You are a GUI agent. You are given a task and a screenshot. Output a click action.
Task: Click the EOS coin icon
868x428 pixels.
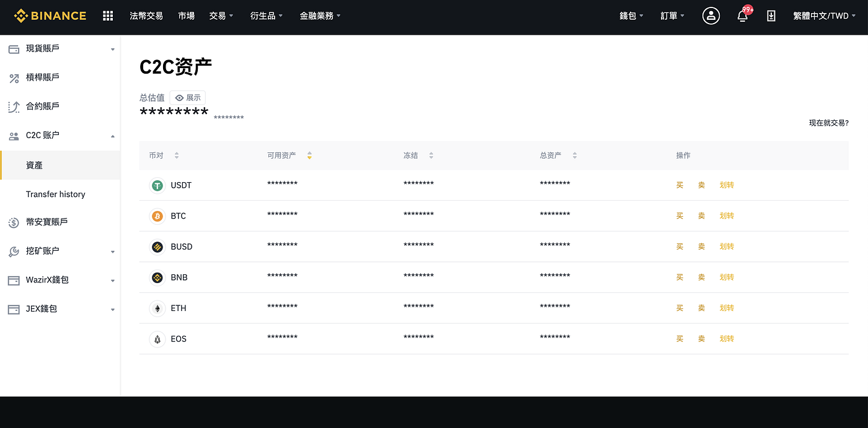[157, 339]
